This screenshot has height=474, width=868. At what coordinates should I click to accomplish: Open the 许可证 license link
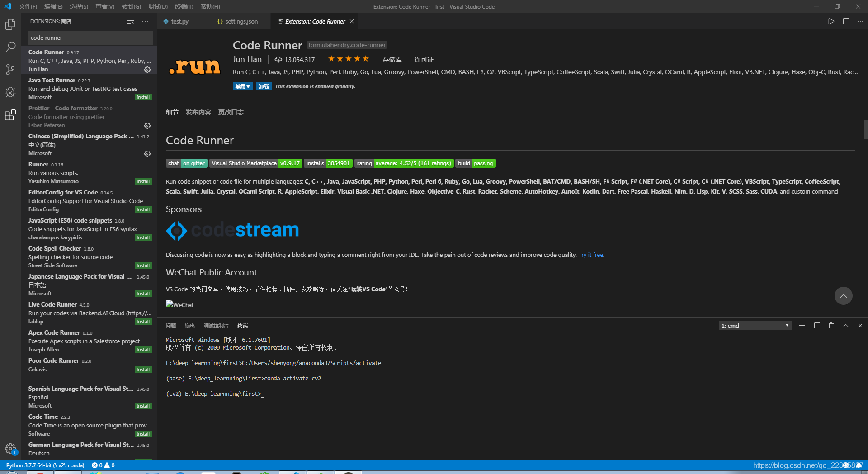pyautogui.click(x=424, y=60)
